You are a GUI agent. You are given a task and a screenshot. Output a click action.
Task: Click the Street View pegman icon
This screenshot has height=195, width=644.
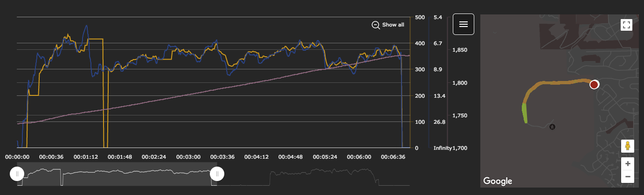[628, 146]
